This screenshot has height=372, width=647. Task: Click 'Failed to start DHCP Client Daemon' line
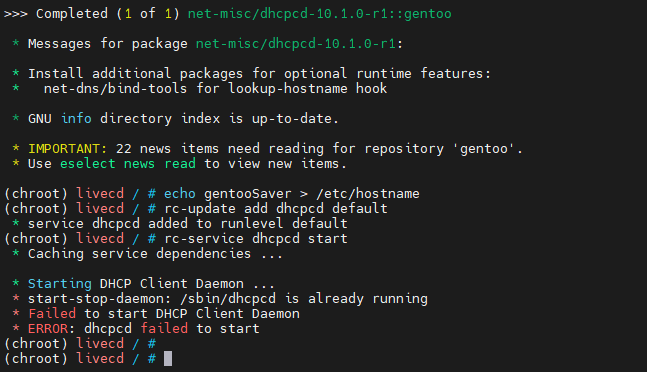coord(156,314)
